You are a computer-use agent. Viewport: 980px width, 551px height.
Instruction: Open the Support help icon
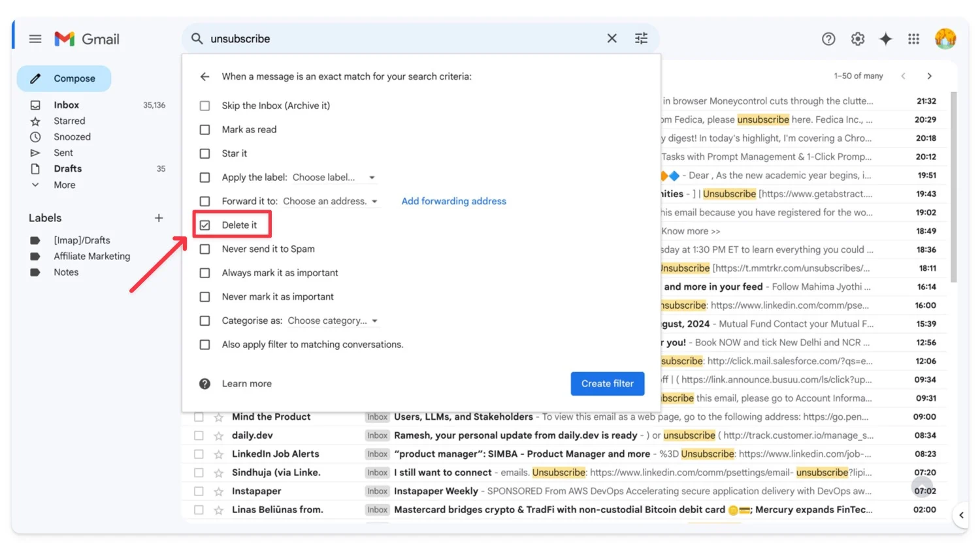(x=828, y=39)
